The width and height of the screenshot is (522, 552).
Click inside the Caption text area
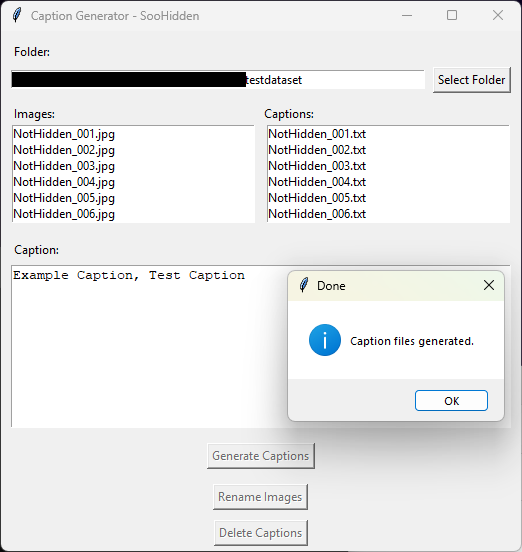[x=148, y=352]
